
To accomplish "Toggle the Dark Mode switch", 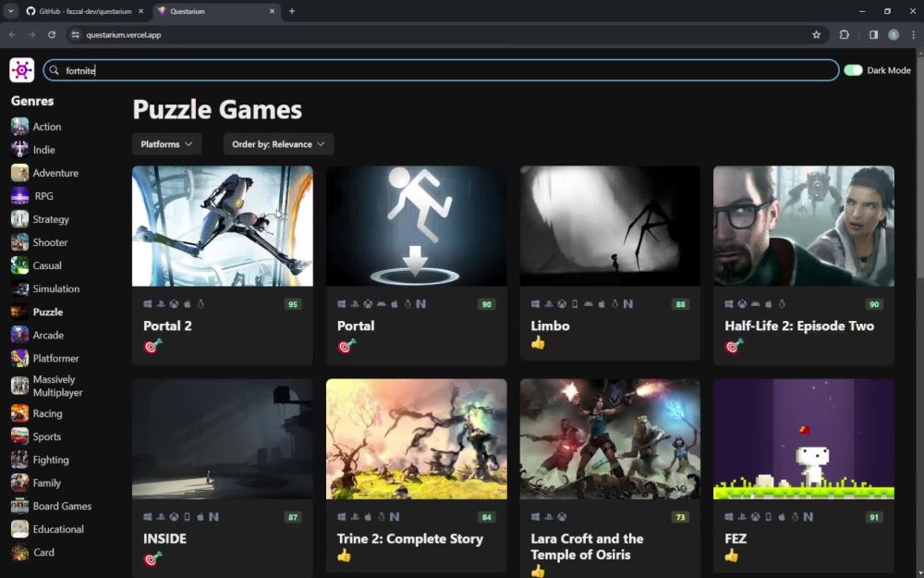I will pos(853,70).
